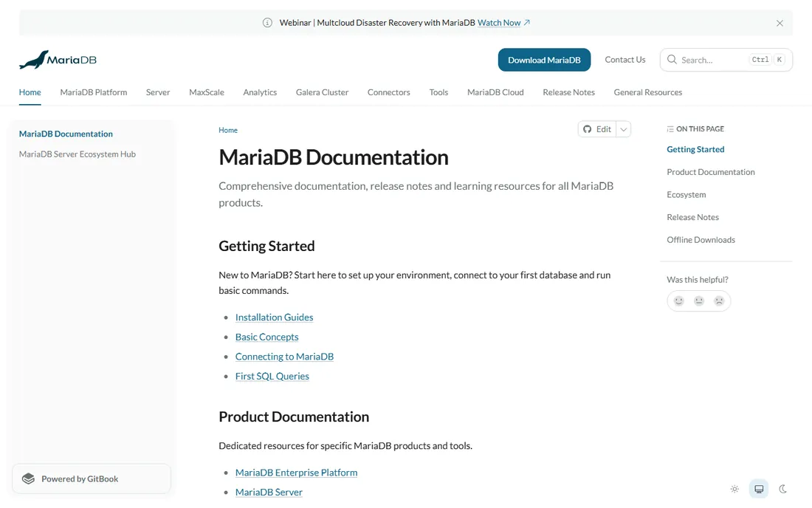Image resolution: width=812 pixels, height=508 pixels.
Task: Click the info icon in the webinar banner
Action: 267,23
